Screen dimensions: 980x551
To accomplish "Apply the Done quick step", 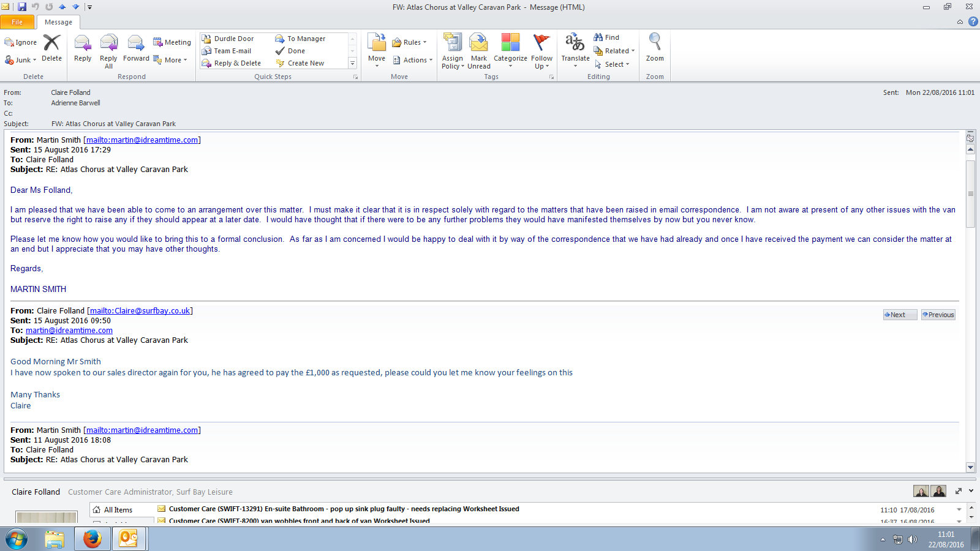I will coord(290,51).
